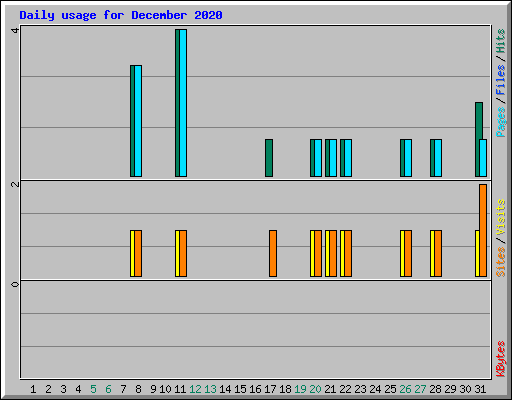Click the red "KBytes" legend label
Image resolution: width=512 pixels, height=400 pixels.
pyautogui.click(x=500, y=359)
